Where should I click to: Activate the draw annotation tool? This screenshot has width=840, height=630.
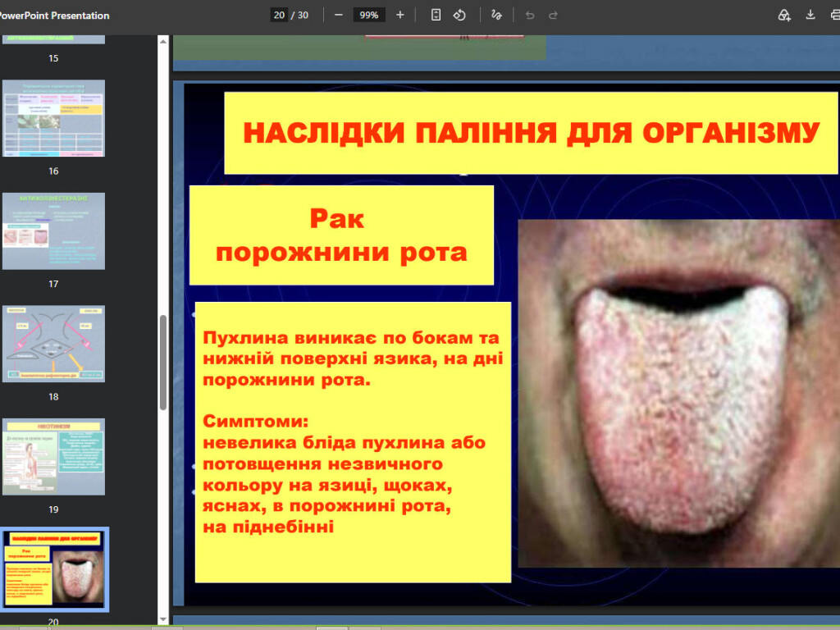[x=496, y=15]
